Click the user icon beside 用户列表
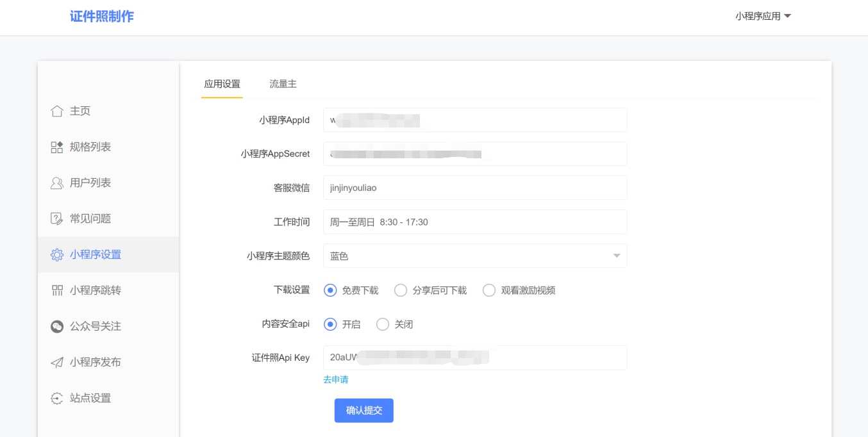868x437 pixels. (x=56, y=183)
